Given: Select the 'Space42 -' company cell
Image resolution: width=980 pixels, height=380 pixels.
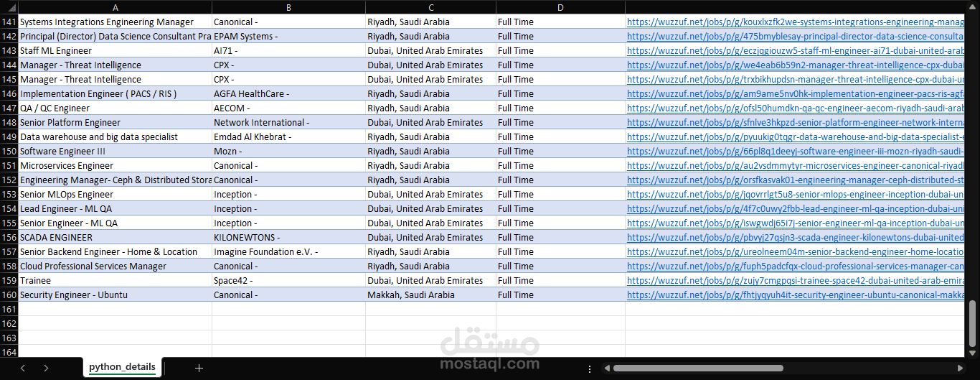Looking at the screenshot, I should tap(288, 280).
